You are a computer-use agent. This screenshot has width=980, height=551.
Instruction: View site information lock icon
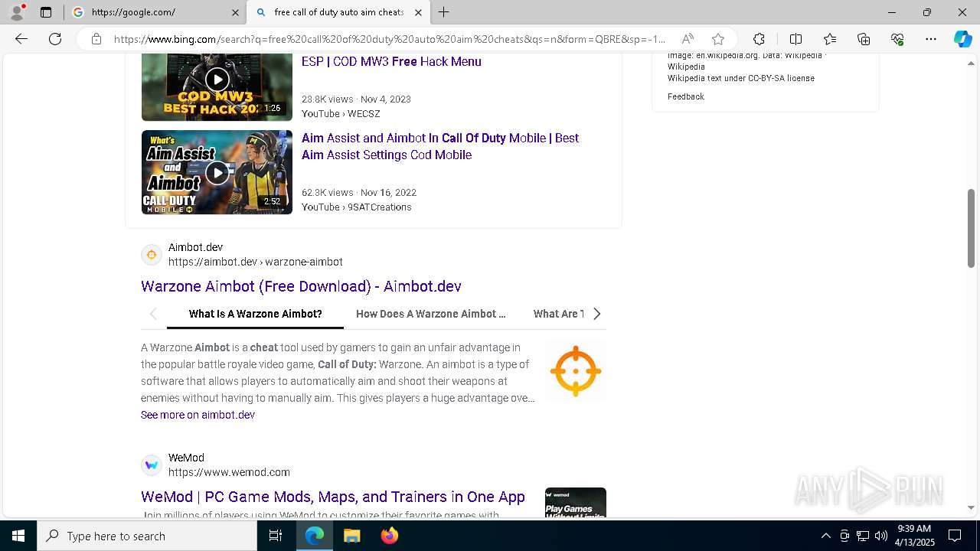[96, 39]
